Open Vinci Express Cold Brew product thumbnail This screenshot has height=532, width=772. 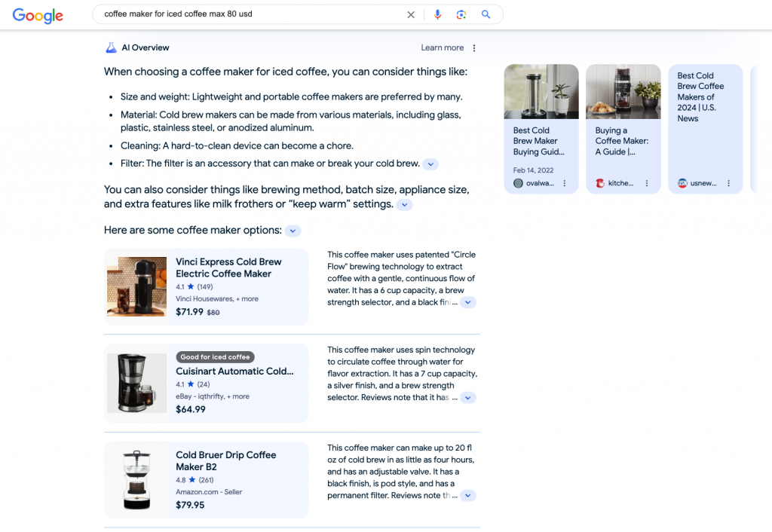click(137, 286)
